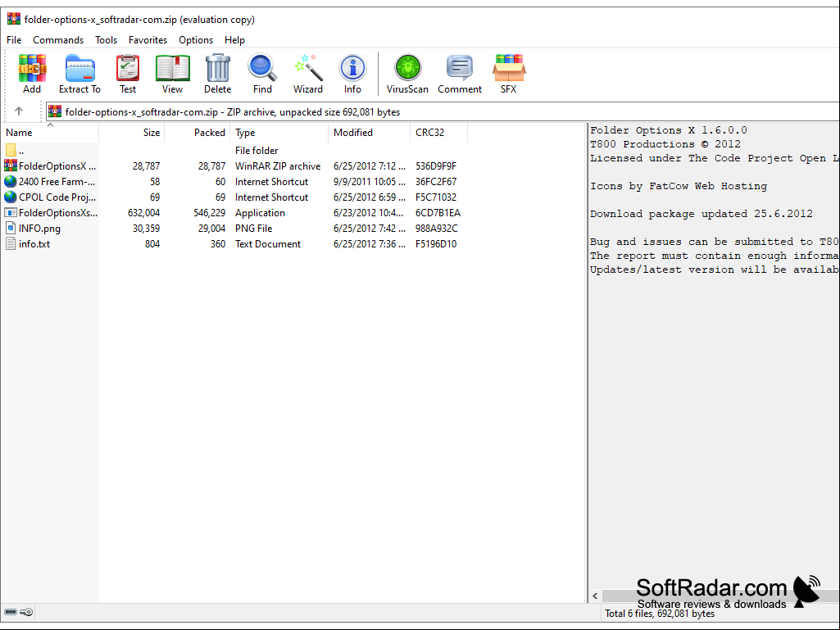The height and width of the screenshot is (630, 840).
Task: Click the WinRAR icon of FolderOptionsX archive
Action: [11, 165]
